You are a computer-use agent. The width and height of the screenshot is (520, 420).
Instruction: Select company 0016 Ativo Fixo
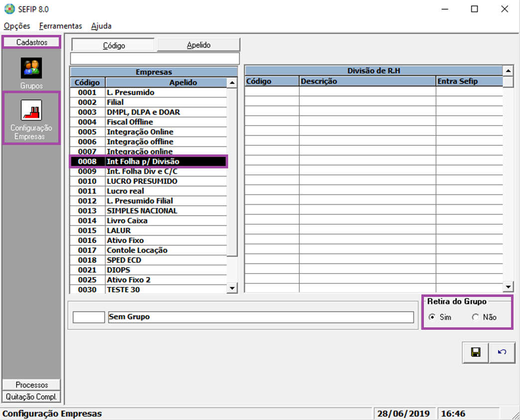click(148, 241)
